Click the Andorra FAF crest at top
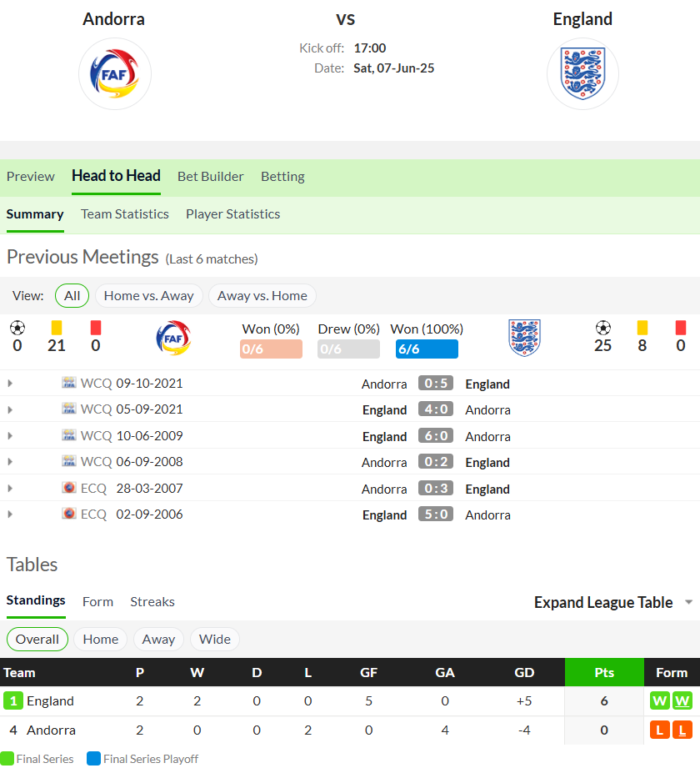 pos(115,74)
